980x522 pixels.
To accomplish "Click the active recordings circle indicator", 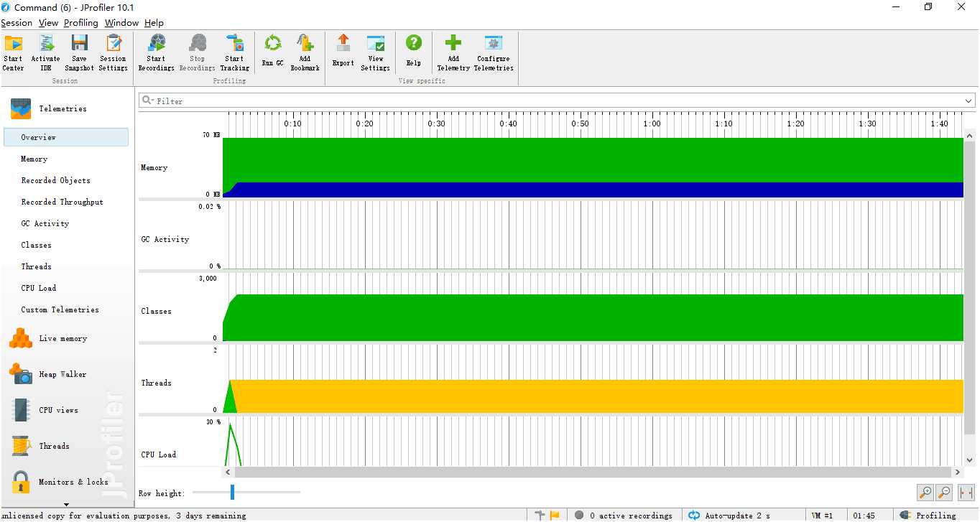I will (579, 515).
